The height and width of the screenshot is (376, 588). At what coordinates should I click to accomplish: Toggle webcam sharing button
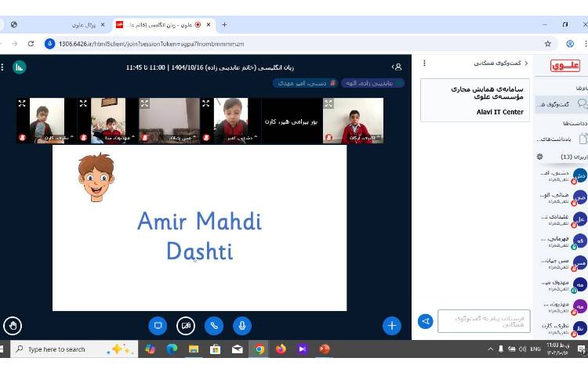coord(186,324)
